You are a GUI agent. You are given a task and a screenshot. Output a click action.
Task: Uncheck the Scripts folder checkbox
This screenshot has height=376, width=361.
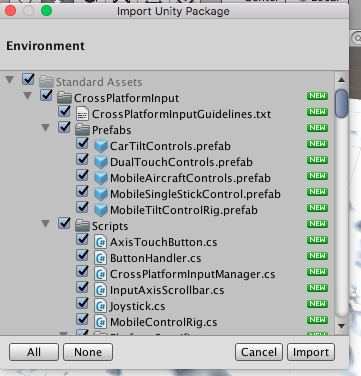click(x=64, y=223)
